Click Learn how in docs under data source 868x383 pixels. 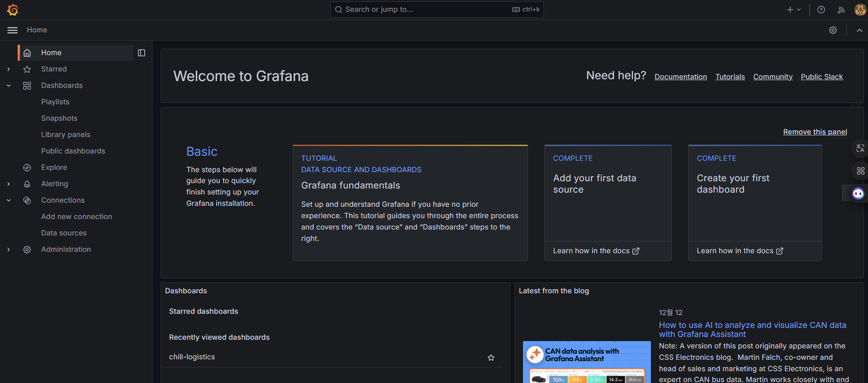coord(596,251)
